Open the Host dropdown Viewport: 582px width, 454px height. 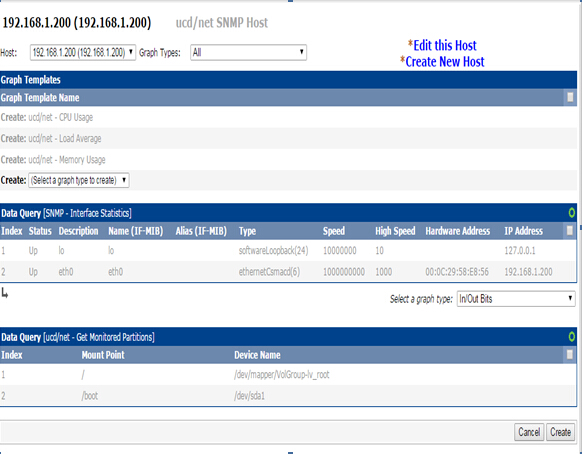tap(83, 52)
